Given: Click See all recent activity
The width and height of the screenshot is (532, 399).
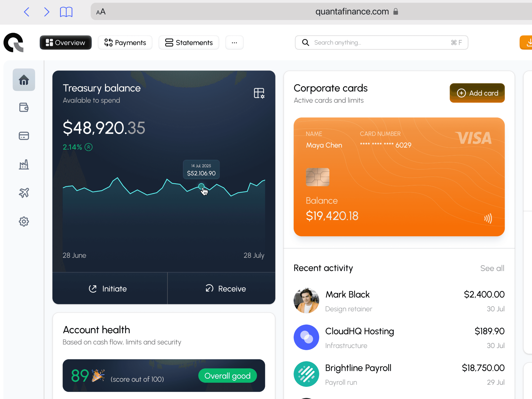Looking at the screenshot, I should tap(492, 268).
